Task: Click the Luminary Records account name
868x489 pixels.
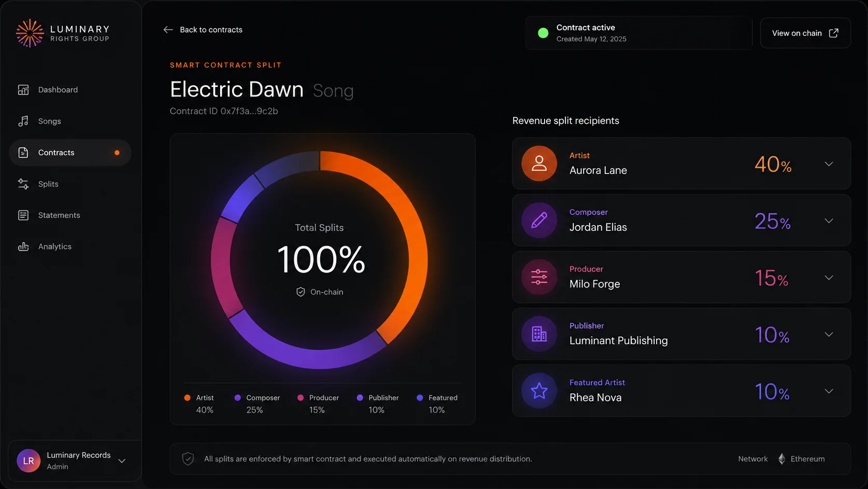Action: [x=79, y=455]
